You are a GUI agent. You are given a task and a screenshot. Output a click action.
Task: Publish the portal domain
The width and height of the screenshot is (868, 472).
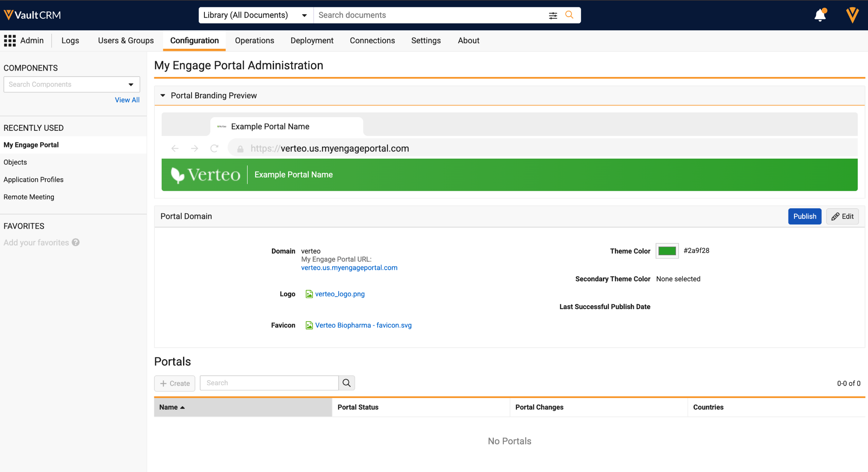805,216
